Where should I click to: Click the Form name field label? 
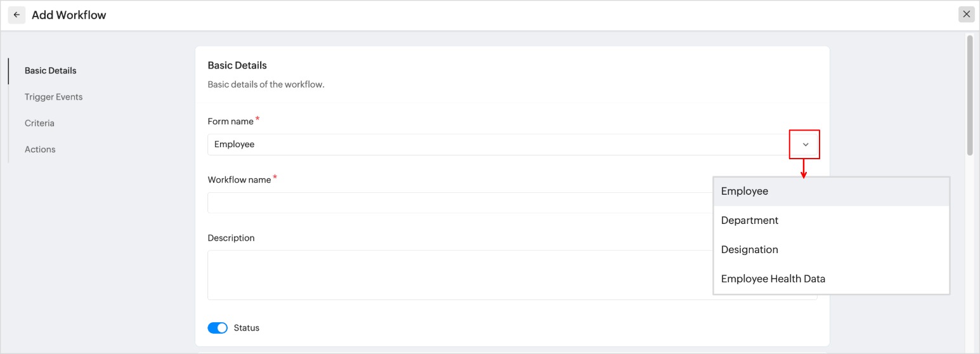coord(230,121)
